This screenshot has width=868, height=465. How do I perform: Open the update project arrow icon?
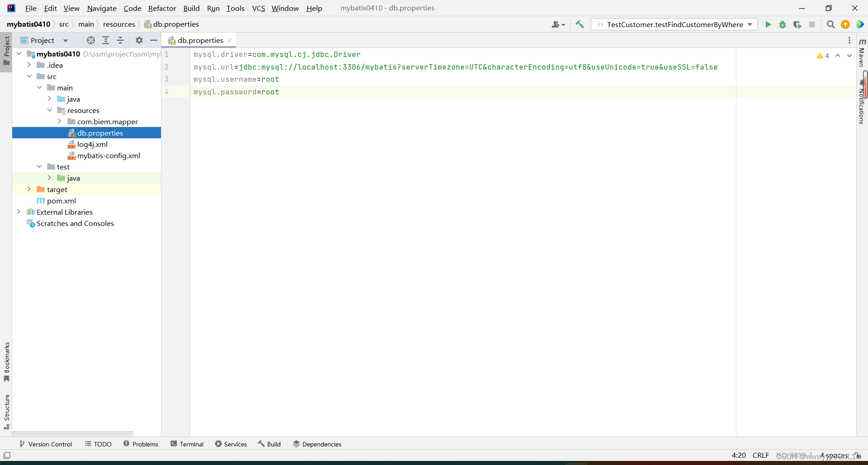pyautogui.click(x=845, y=24)
